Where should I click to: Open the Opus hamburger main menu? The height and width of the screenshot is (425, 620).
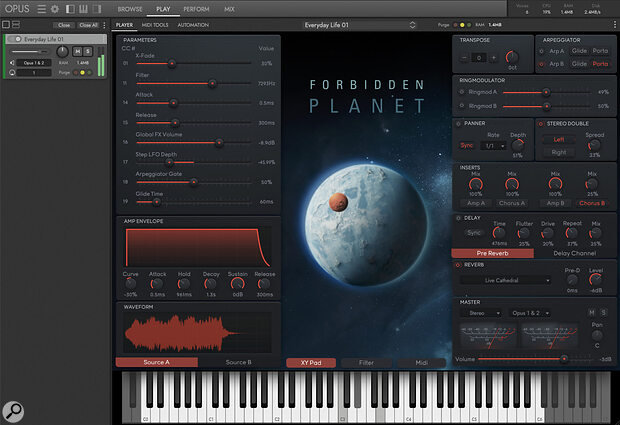41,9
